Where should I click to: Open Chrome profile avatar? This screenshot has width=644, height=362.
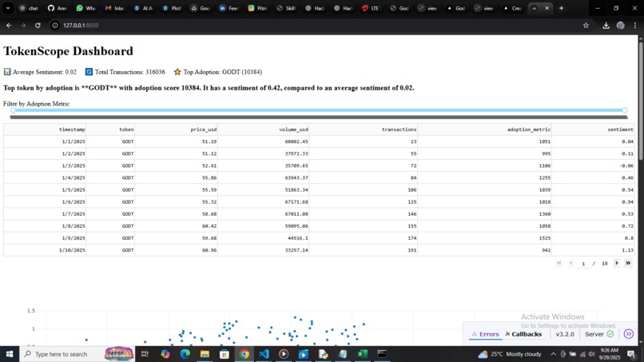pyautogui.click(x=621, y=26)
